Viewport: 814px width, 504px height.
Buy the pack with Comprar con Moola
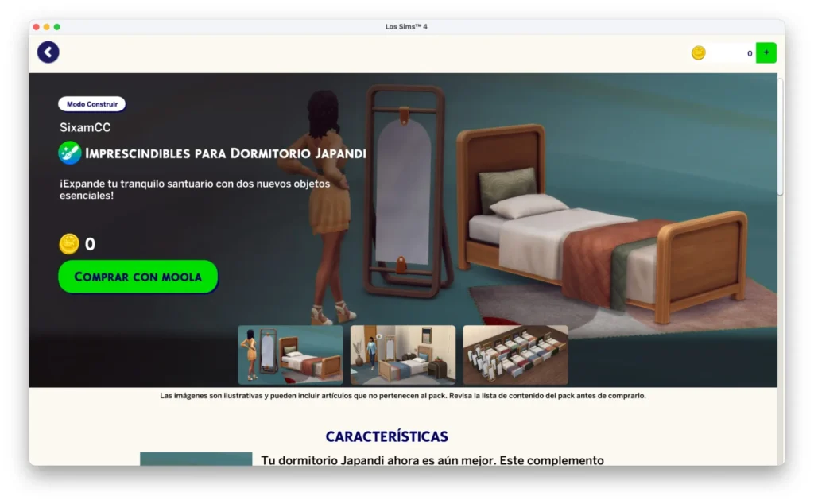coord(138,277)
